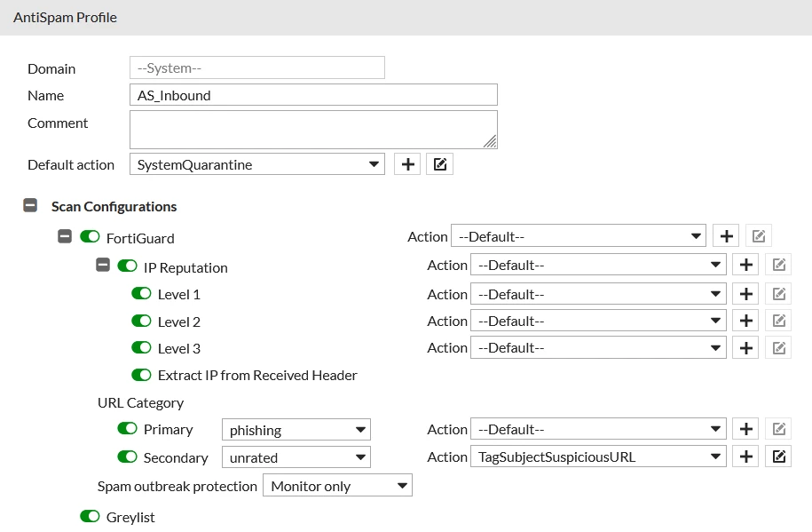Viewport: 812px width, 532px height.
Task: Add new action for Primary URL category
Action: tap(745, 429)
